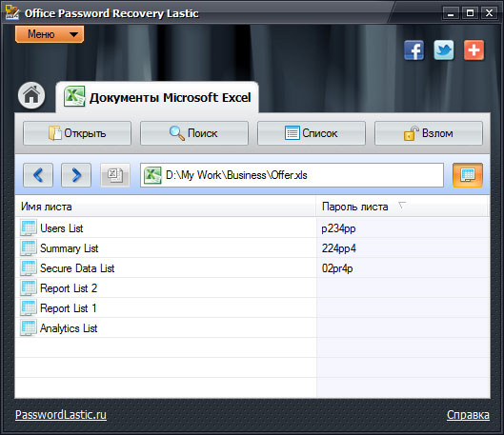The width and height of the screenshot is (504, 435).
Task: Go to the Home screen icon
Action: [x=31, y=95]
